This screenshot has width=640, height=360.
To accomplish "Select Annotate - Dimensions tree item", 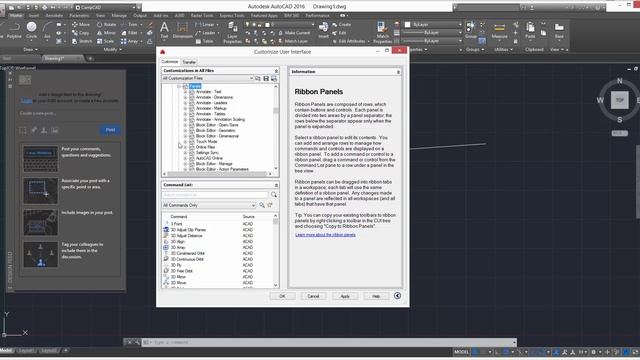I will (x=214, y=98).
